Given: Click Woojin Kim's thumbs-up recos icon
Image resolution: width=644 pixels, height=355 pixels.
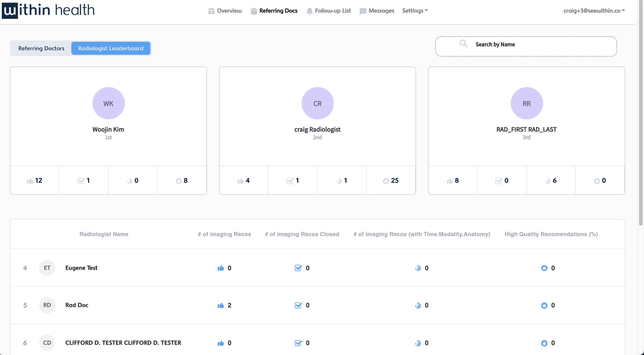Looking at the screenshot, I should (30, 181).
